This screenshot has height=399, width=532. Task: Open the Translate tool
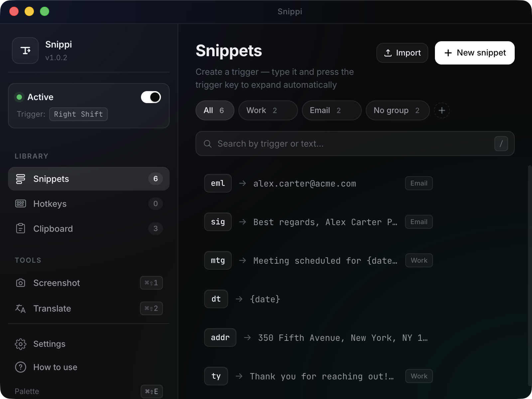(89, 309)
